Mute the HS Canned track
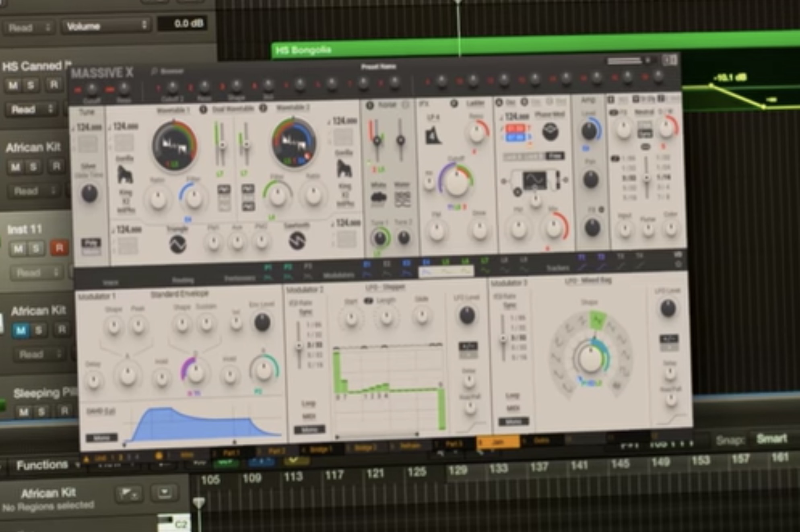The width and height of the screenshot is (800, 532). [12, 85]
